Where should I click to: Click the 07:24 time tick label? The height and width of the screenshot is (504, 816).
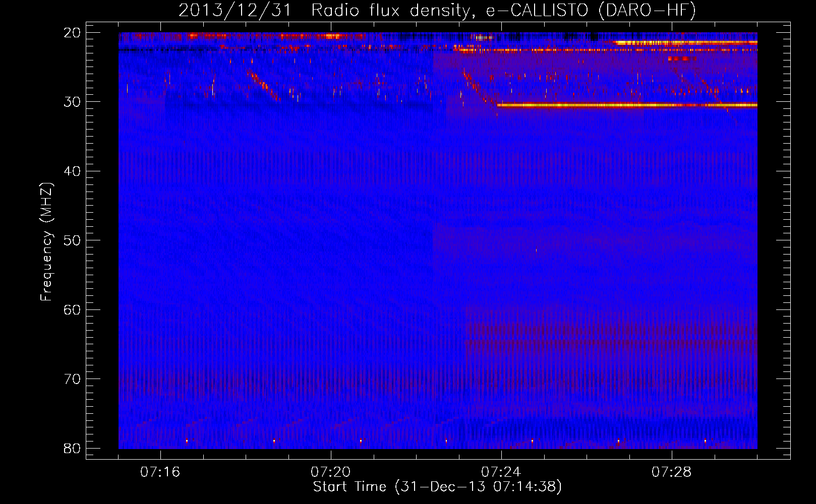(x=501, y=472)
